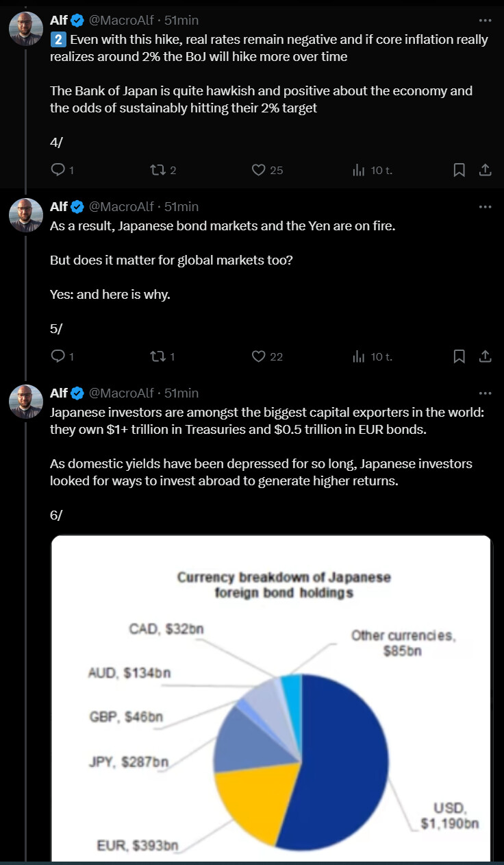Open the 51min timestamp on the 5/ tweet
Image resolution: width=504 pixels, height=865 pixels.
(x=181, y=207)
